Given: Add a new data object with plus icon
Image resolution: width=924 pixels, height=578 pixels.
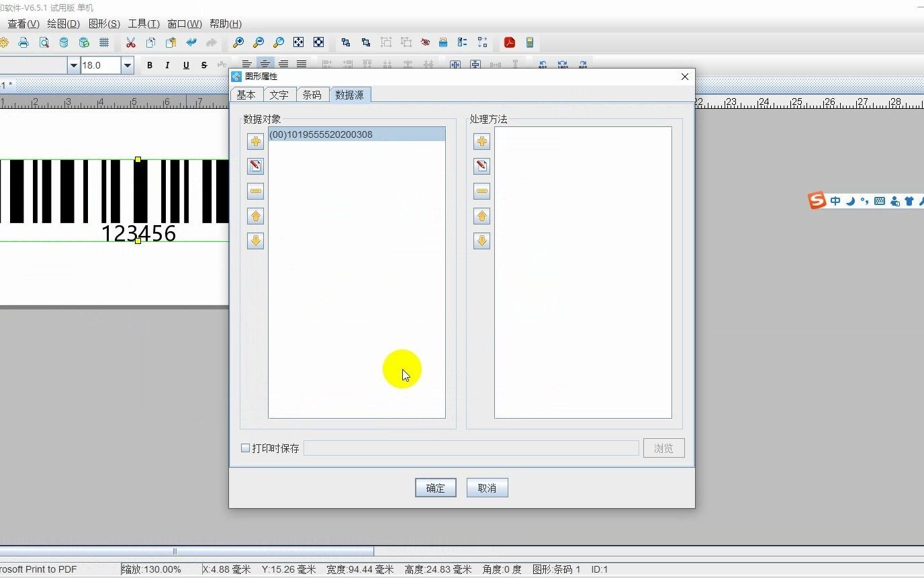Looking at the screenshot, I should (255, 141).
